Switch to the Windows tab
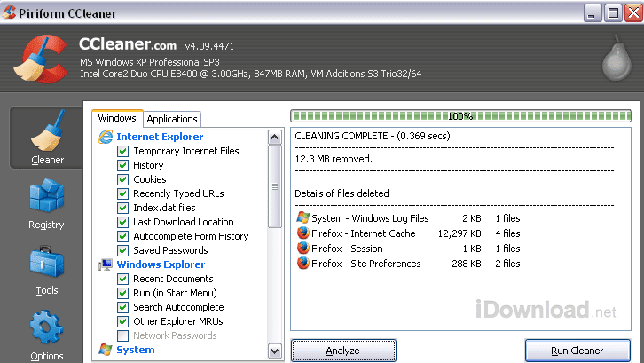 click(117, 118)
